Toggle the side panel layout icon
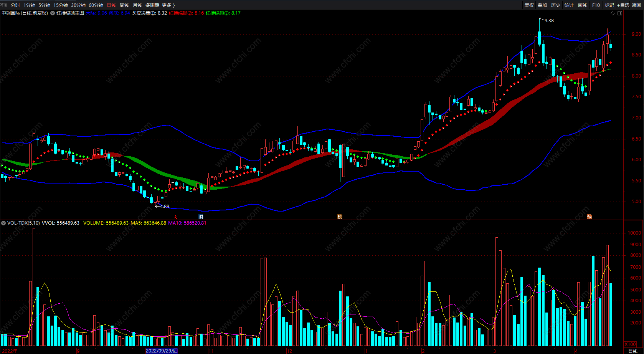 coord(620,13)
